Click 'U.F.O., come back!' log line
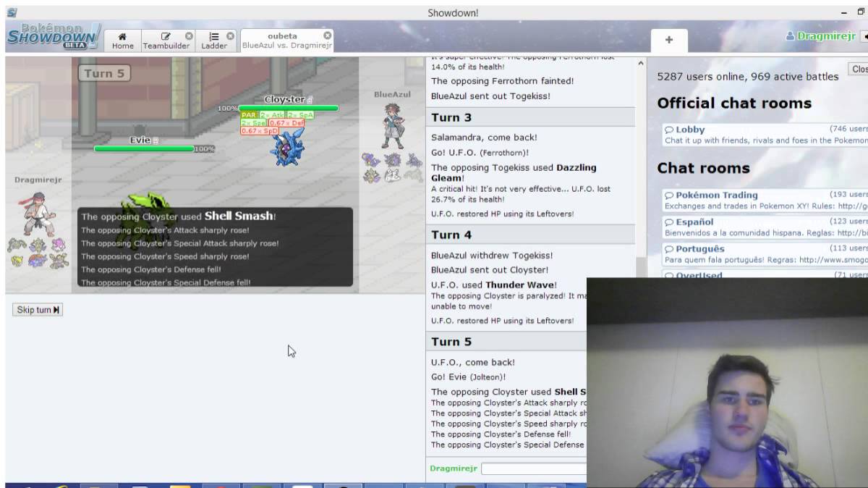This screenshot has width=868, height=488. coord(473,362)
